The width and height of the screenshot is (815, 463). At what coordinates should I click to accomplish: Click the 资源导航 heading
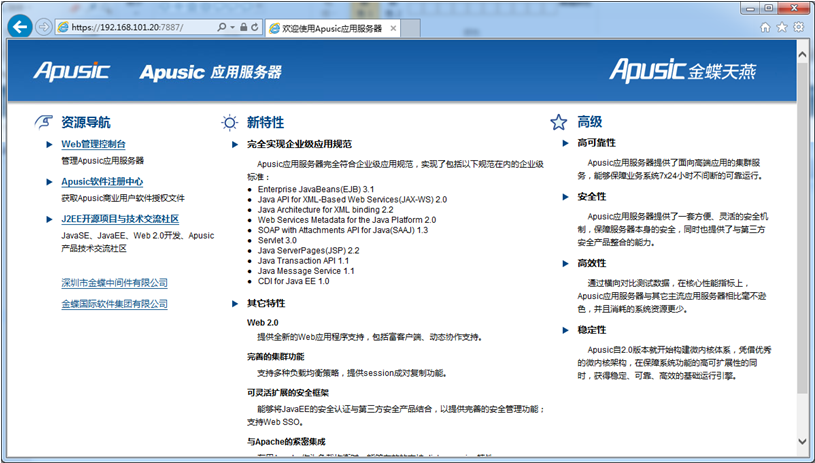click(86, 123)
